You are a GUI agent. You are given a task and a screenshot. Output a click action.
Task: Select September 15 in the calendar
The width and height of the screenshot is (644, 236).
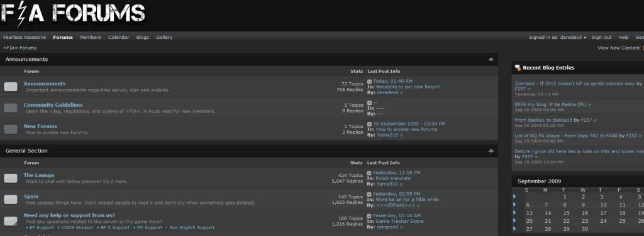[566, 213]
